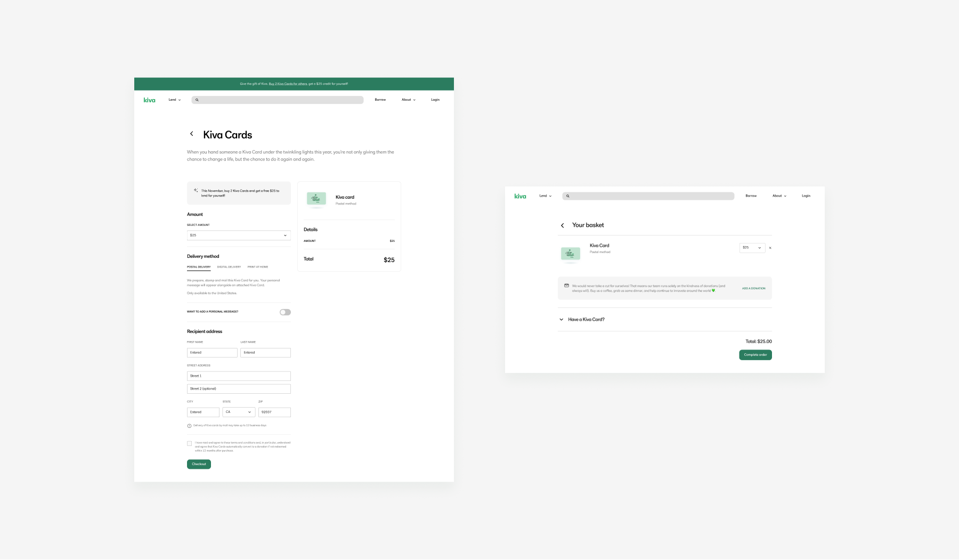The height and width of the screenshot is (560, 959).
Task: Open the Select Amount $25 dropdown
Action: [x=239, y=235]
